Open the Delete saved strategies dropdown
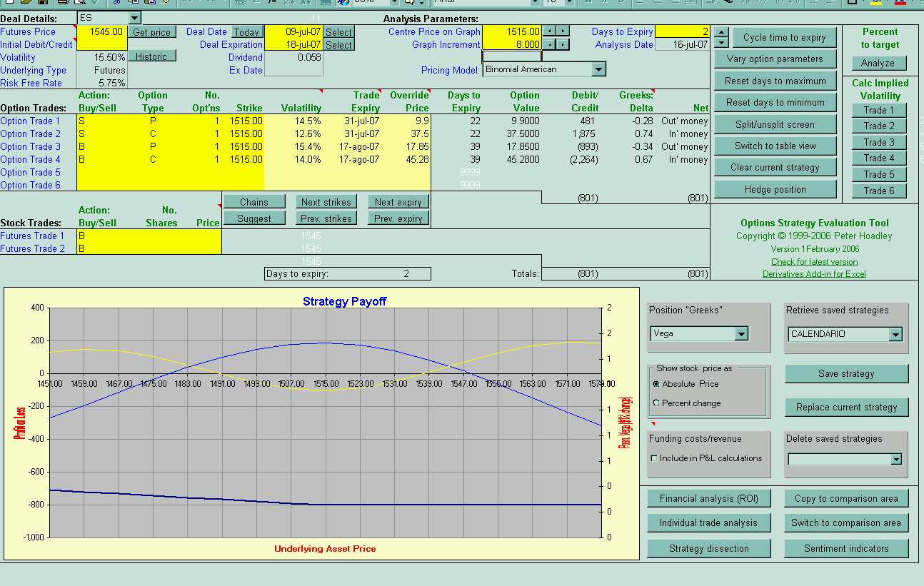This screenshot has height=586, width=924. pos(895,460)
